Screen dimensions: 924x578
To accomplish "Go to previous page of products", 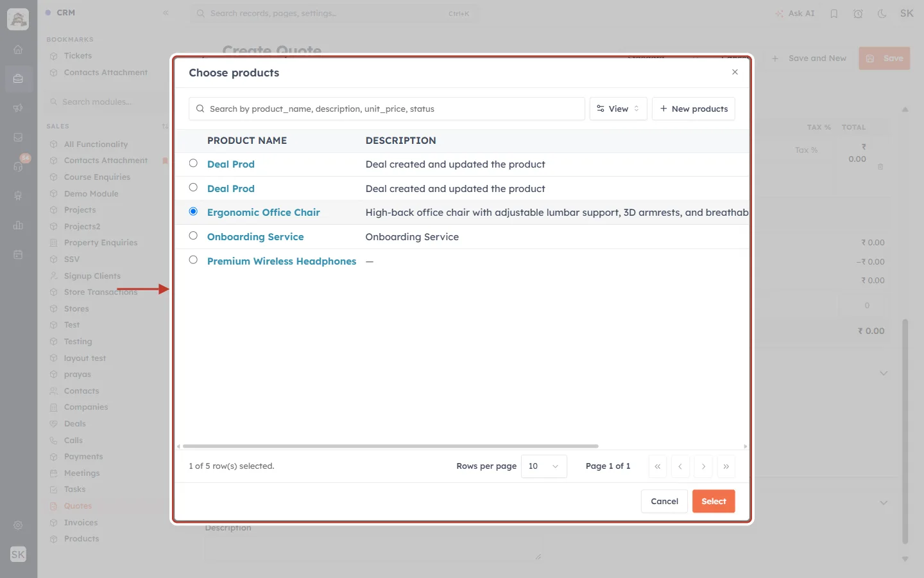I will coord(680,467).
